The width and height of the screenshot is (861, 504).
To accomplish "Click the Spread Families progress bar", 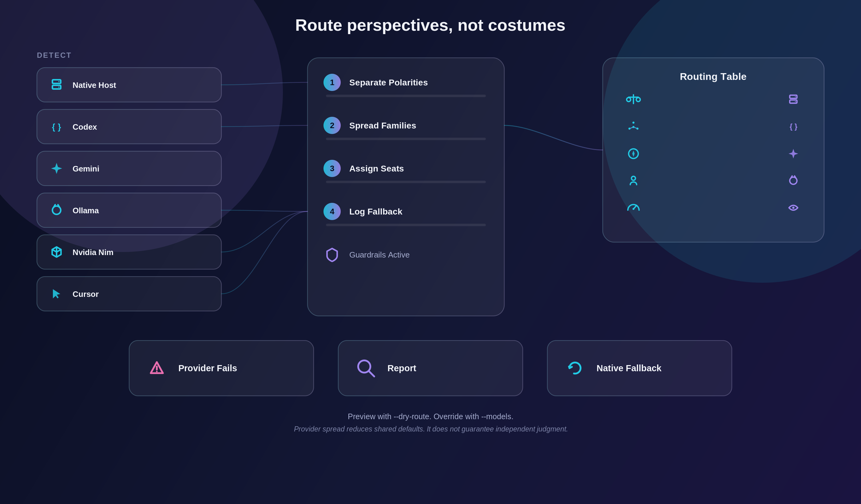I will (x=406, y=139).
